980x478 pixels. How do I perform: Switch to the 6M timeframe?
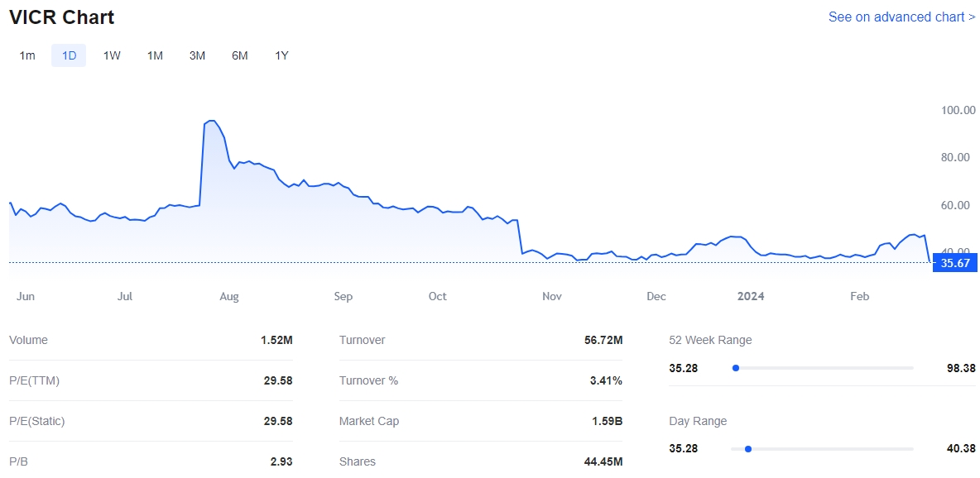pos(239,55)
